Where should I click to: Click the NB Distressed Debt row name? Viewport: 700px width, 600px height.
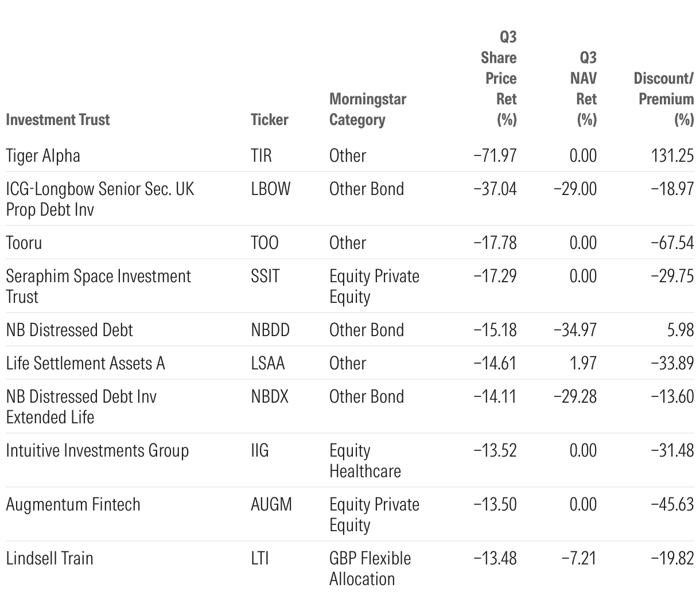(x=69, y=330)
